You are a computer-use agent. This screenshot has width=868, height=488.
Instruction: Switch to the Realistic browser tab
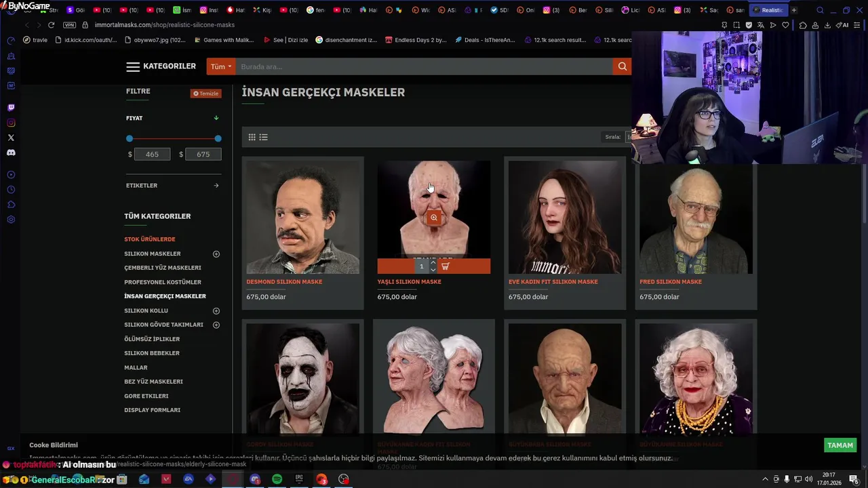(768, 10)
